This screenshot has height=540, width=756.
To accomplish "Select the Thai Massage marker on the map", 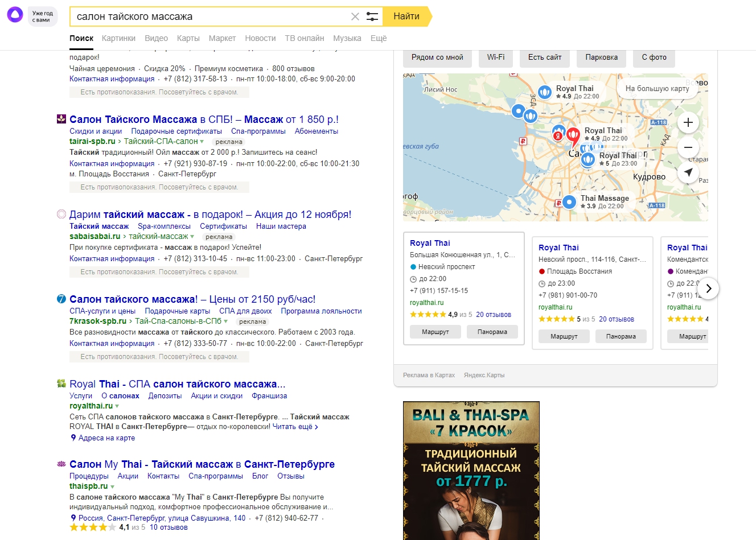I will pos(569,201).
